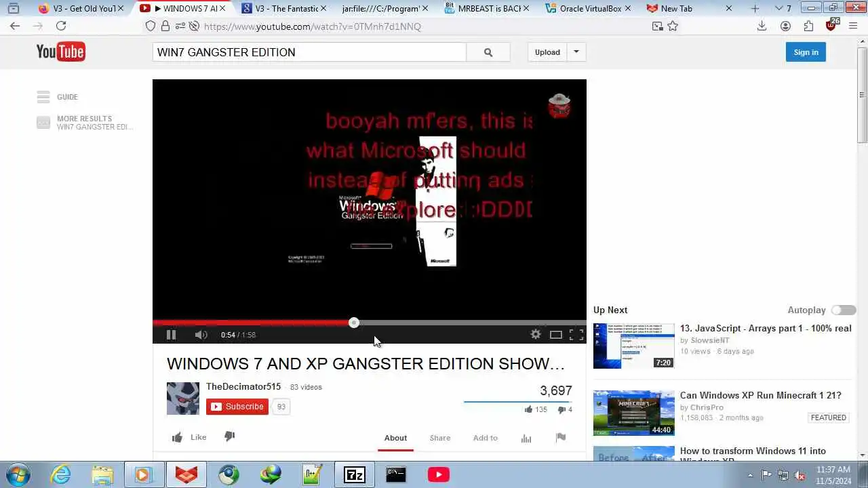Open the extensions puzzle icon
Screen dimensions: 868x488
(x=808, y=26)
